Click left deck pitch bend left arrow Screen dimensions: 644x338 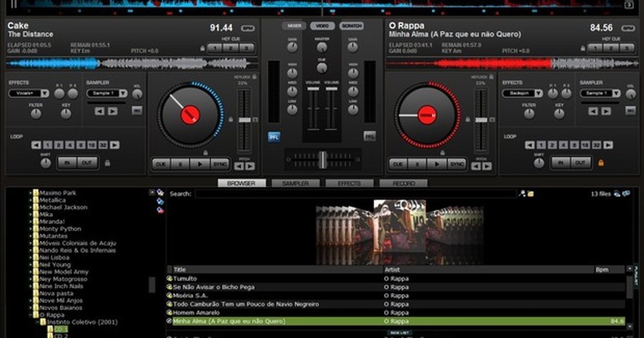click(239, 166)
